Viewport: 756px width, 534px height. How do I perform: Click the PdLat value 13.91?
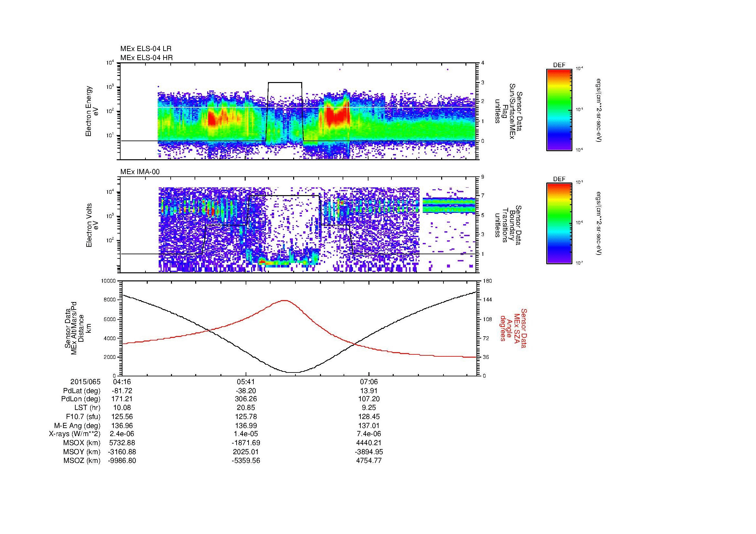pyautogui.click(x=369, y=391)
